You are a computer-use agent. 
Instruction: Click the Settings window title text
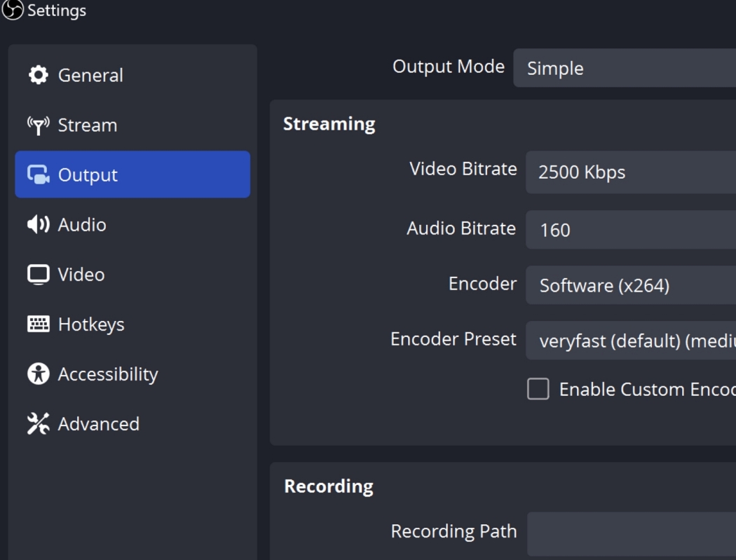pos(57,11)
